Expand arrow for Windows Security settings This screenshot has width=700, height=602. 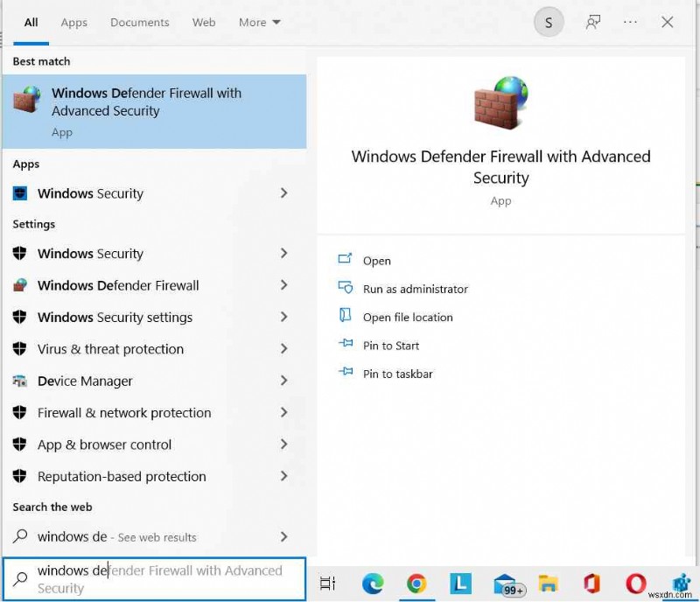coord(283,317)
